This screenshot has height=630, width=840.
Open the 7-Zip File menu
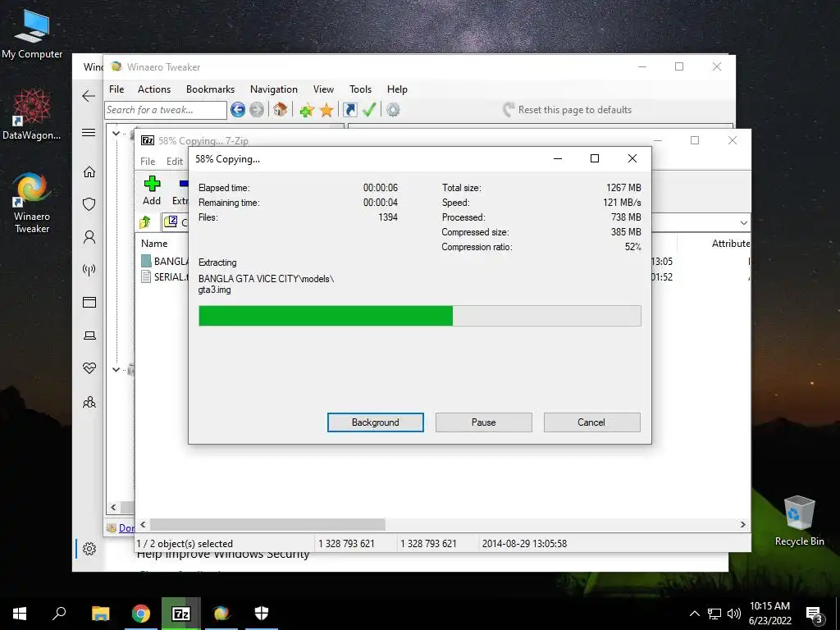click(148, 162)
